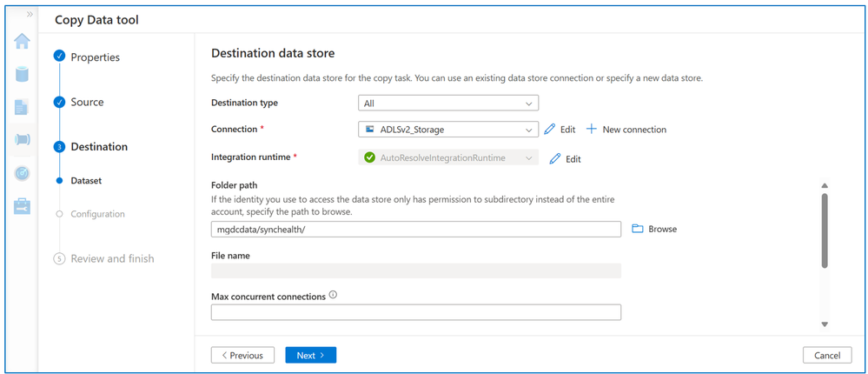Click the Folder path label

tap(233, 185)
